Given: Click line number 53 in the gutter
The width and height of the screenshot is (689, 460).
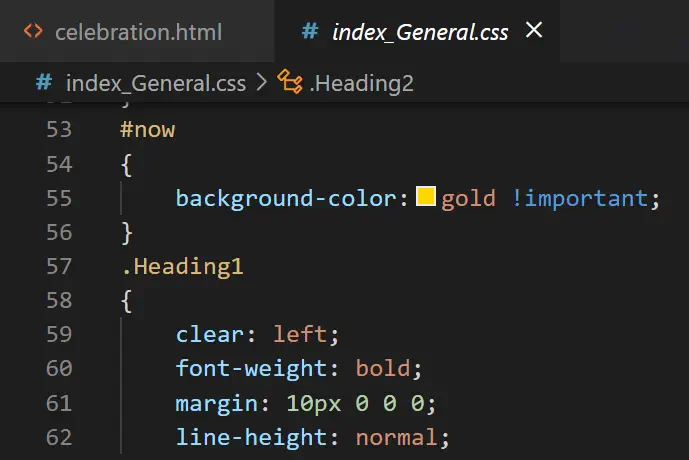Looking at the screenshot, I should coord(59,130).
